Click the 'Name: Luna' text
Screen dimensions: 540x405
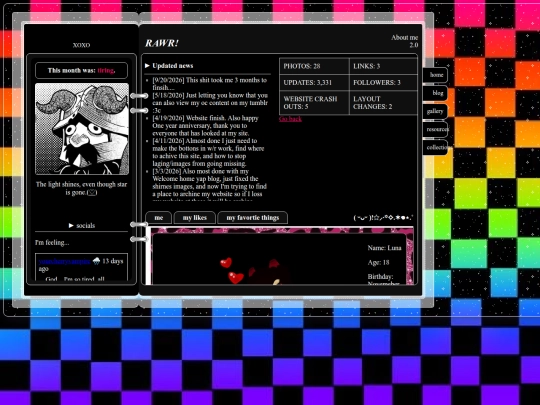[384, 248]
